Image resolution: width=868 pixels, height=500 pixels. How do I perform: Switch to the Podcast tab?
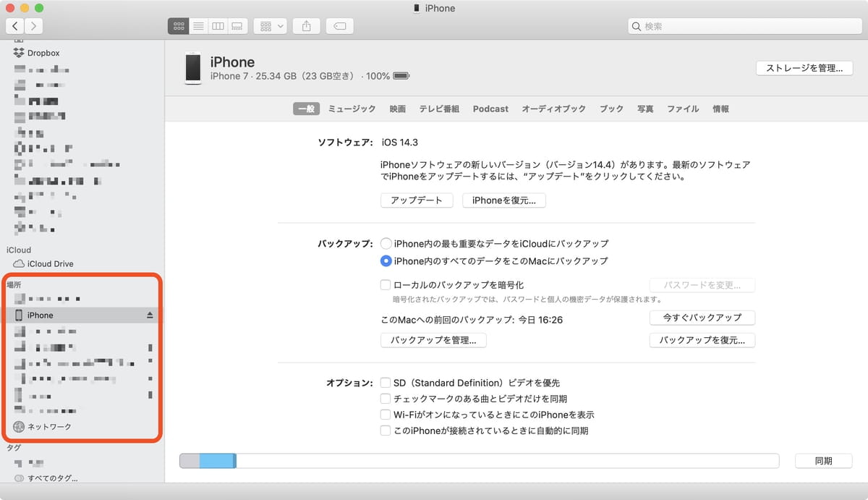point(490,109)
